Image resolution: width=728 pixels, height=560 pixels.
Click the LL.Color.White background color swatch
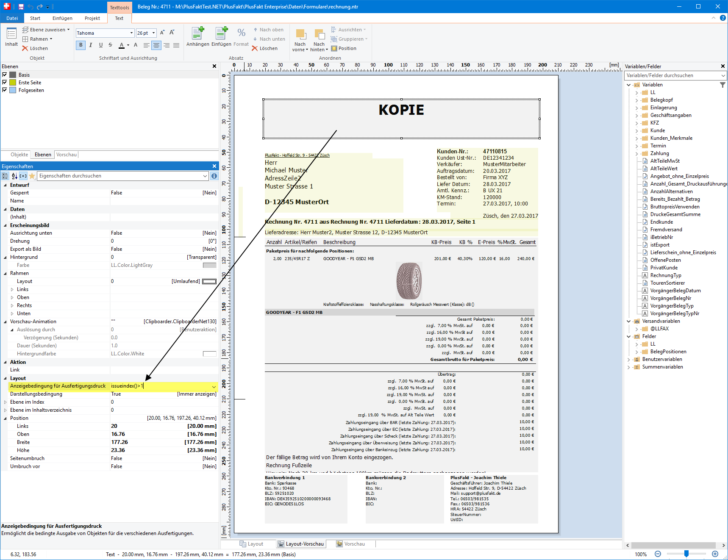pyautogui.click(x=209, y=354)
